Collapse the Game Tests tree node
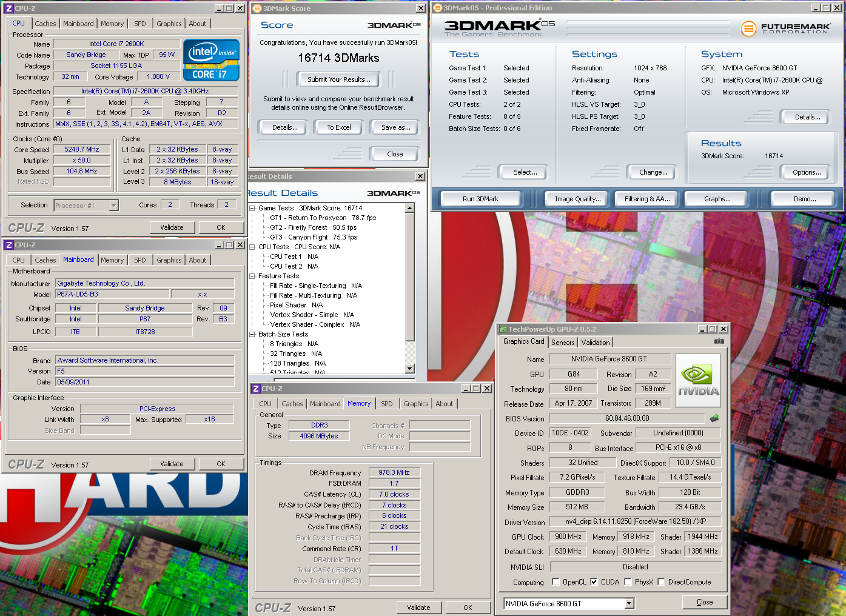 tap(252, 208)
